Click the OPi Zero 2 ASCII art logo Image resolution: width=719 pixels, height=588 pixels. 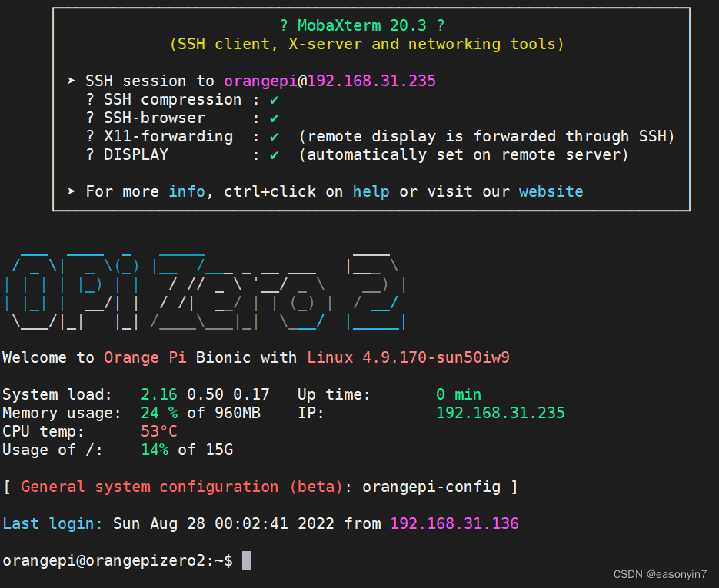[x=205, y=290]
